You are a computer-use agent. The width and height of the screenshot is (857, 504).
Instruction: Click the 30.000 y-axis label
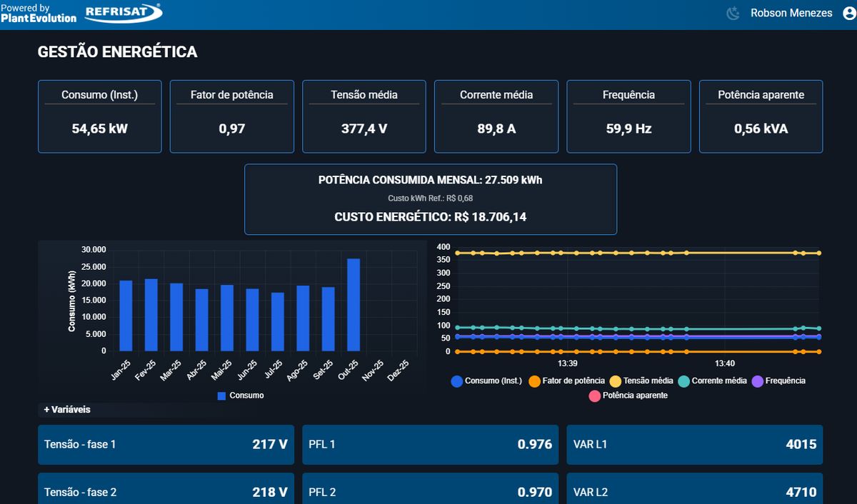point(94,250)
